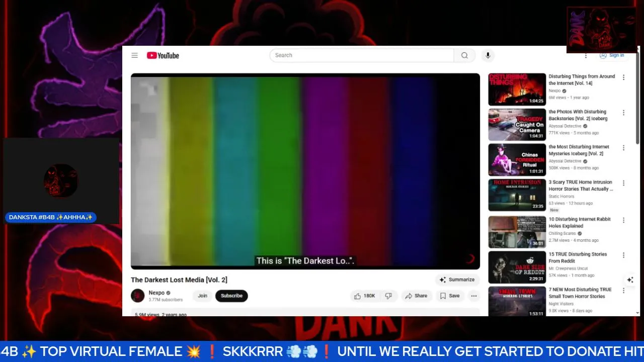
Task: Open title Most Disturbing Internet Mysteries Iceberg
Action: click(x=579, y=150)
